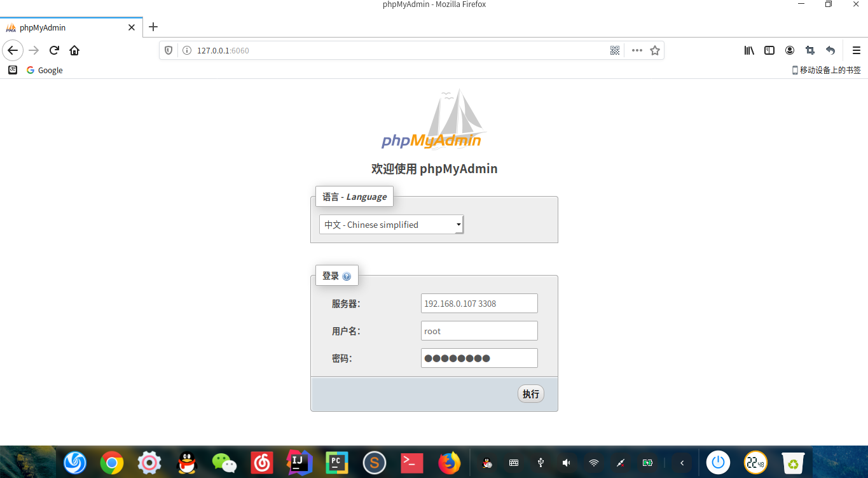The height and width of the screenshot is (478, 868).
Task: Click the undo arrow toolbar icon
Action: point(830,50)
